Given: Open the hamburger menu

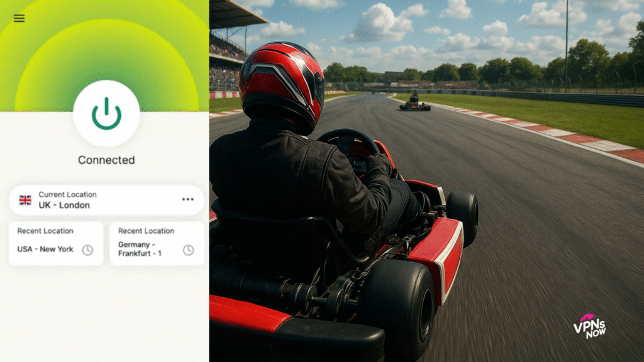Looking at the screenshot, I should (19, 18).
